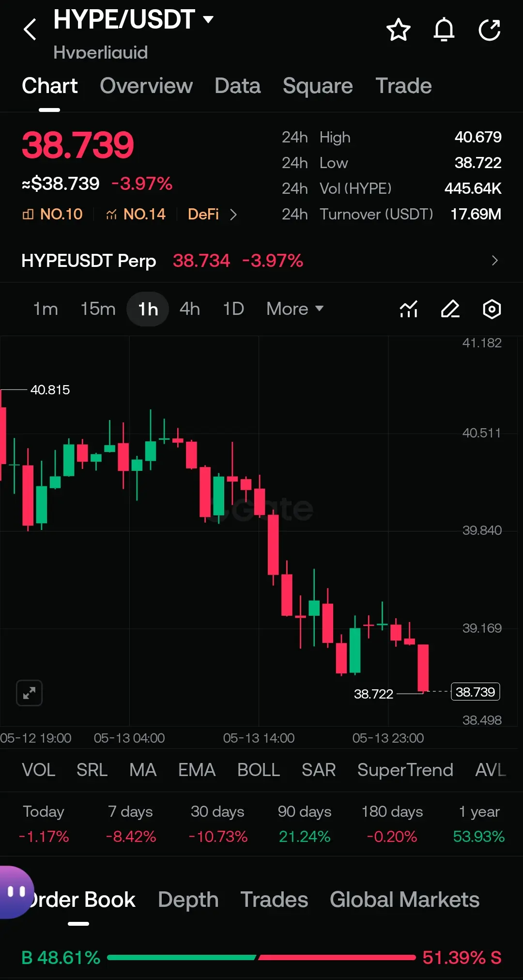Open the Order Book tab

click(x=82, y=900)
